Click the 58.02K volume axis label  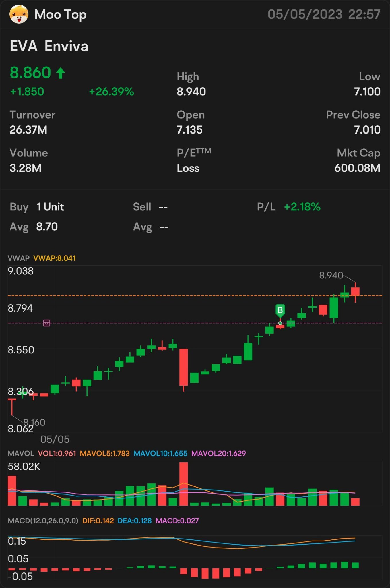[24, 466]
